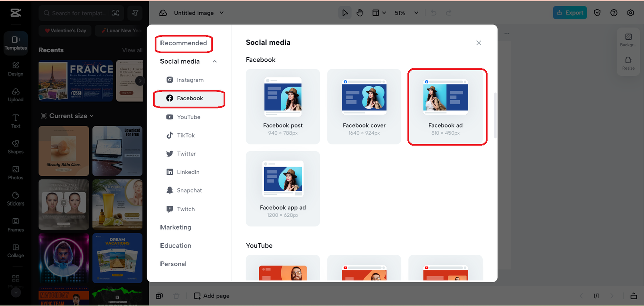This screenshot has height=306, width=644.
Task: Click the Lunar New Year tag
Action: [x=120, y=31]
